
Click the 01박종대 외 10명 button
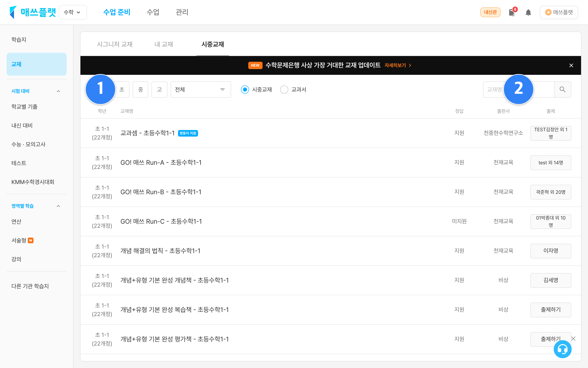(x=551, y=221)
